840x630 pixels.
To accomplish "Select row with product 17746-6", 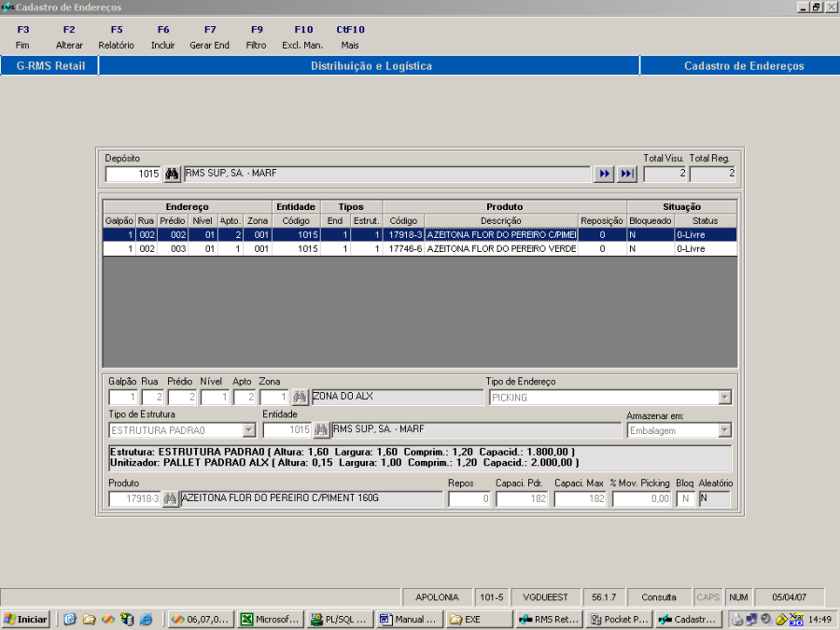I will click(x=419, y=248).
